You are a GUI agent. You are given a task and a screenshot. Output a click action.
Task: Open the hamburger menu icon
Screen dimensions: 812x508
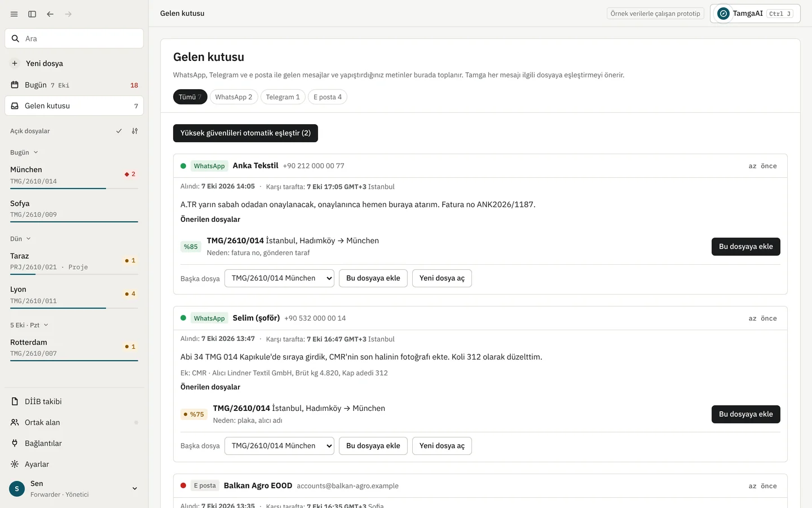pyautogui.click(x=14, y=14)
